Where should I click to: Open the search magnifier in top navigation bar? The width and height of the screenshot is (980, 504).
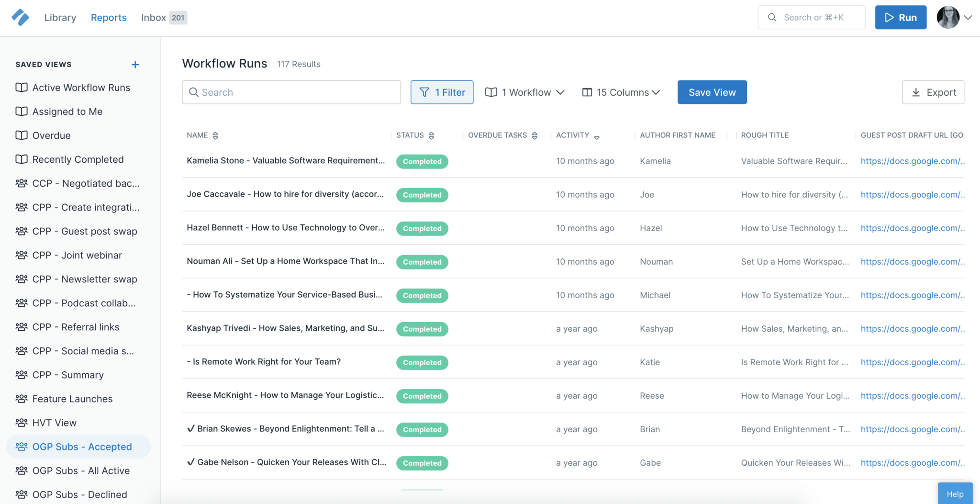(772, 17)
